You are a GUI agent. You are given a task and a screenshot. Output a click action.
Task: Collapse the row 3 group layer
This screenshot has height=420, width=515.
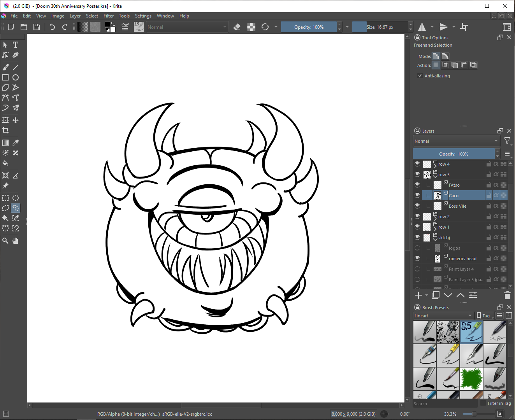[435, 176]
